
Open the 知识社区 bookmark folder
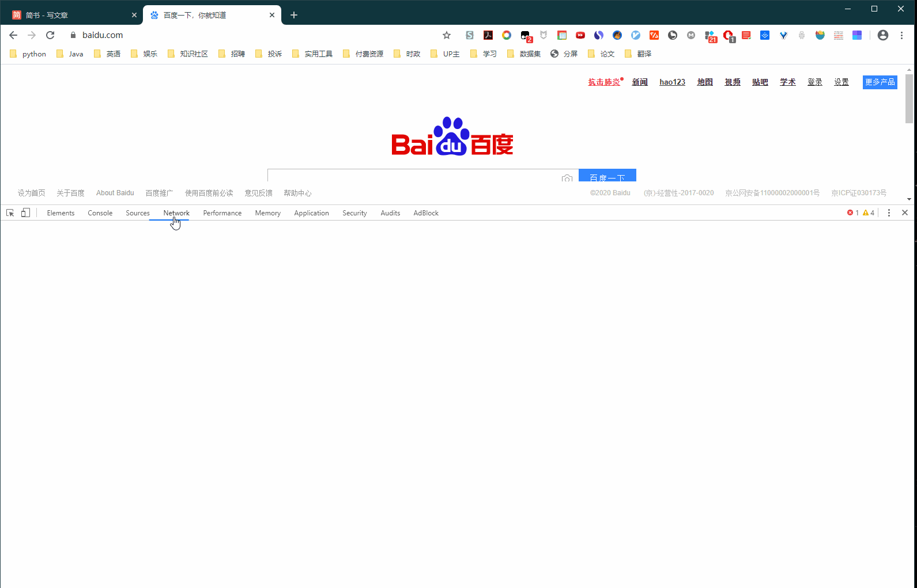click(x=187, y=54)
